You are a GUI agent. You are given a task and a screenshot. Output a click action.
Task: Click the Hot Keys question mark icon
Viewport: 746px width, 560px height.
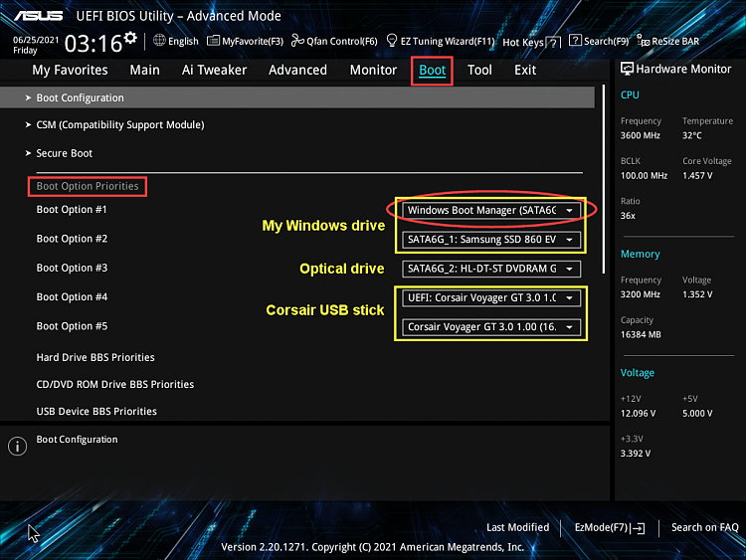[553, 43]
